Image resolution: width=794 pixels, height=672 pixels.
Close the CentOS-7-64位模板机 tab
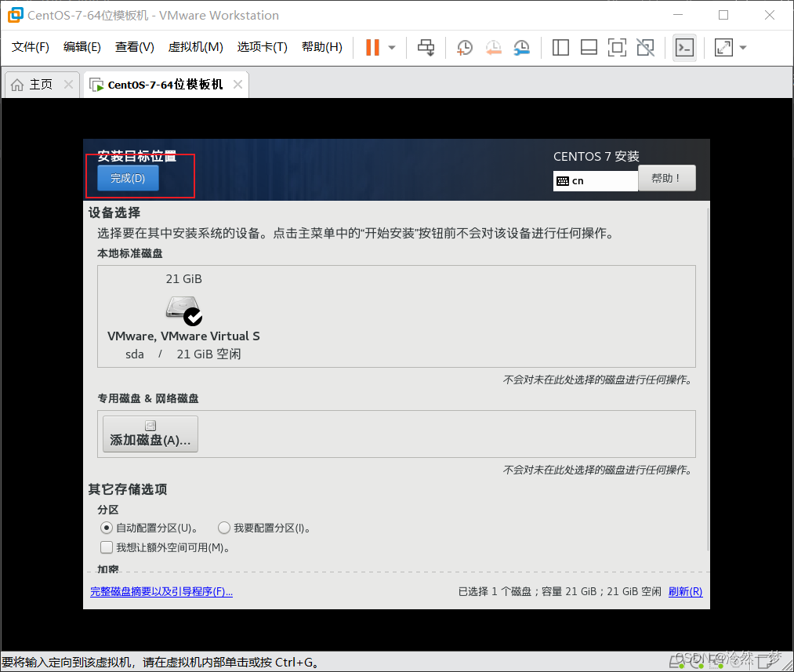(237, 85)
